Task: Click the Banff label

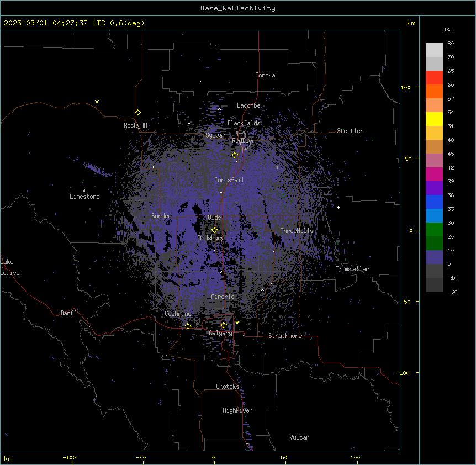Action: tap(68, 313)
